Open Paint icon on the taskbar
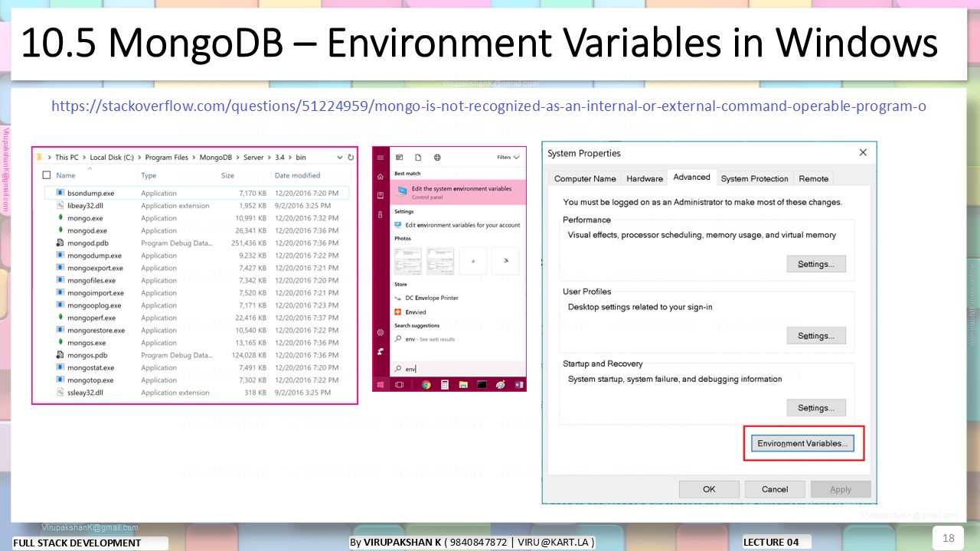 (501, 385)
